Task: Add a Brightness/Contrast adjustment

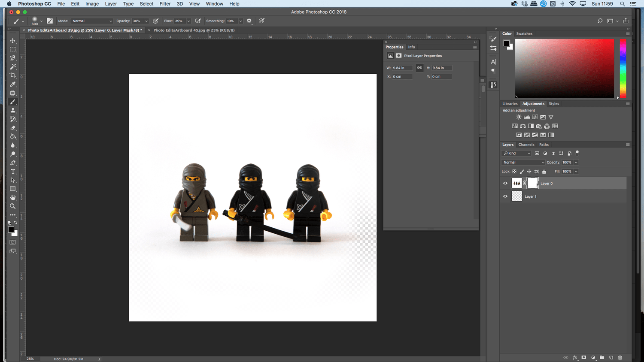Action: coord(519,117)
